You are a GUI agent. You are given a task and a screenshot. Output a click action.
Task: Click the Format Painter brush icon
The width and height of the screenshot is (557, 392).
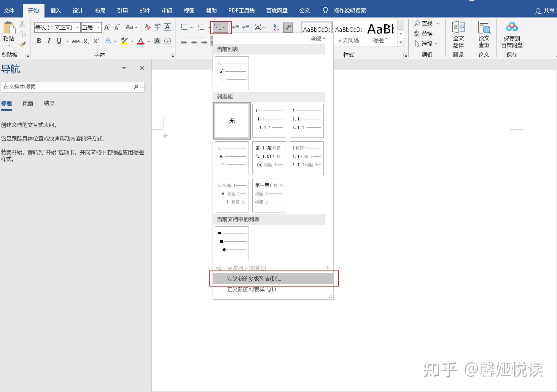click(x=22, y=44)
